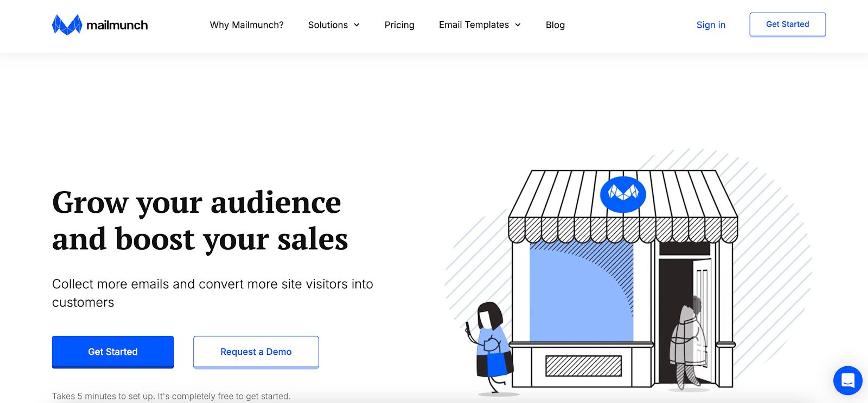The width and height of the screenshot is (868, 403).
Task: Click the Sign in link
Action: tap(711, 25)
